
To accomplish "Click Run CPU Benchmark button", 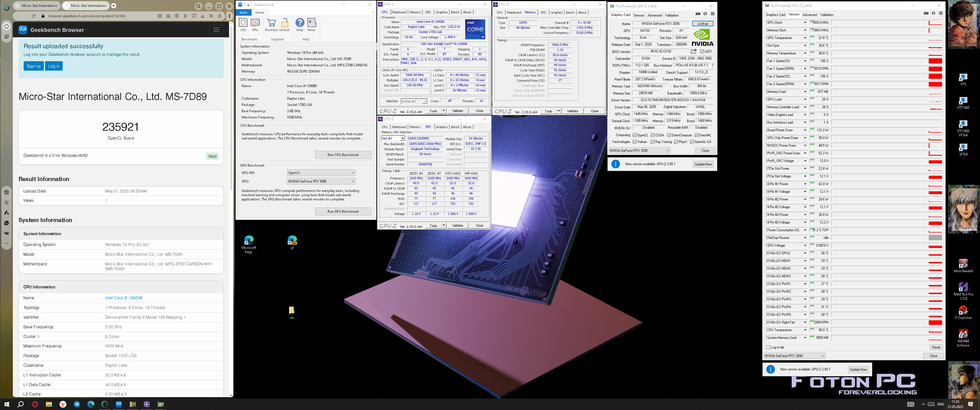I will [x=343, y=155].
